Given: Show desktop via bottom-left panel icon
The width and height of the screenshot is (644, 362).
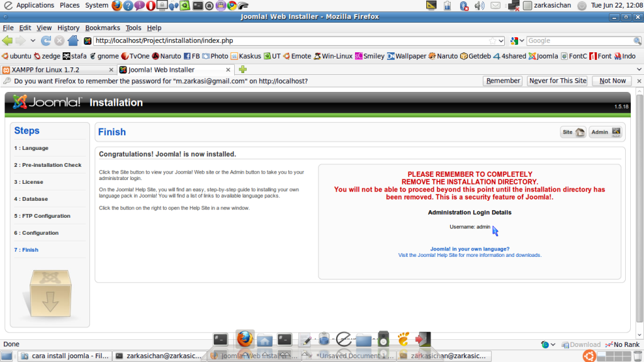Looking at the screenshot, I should (6, 356).
